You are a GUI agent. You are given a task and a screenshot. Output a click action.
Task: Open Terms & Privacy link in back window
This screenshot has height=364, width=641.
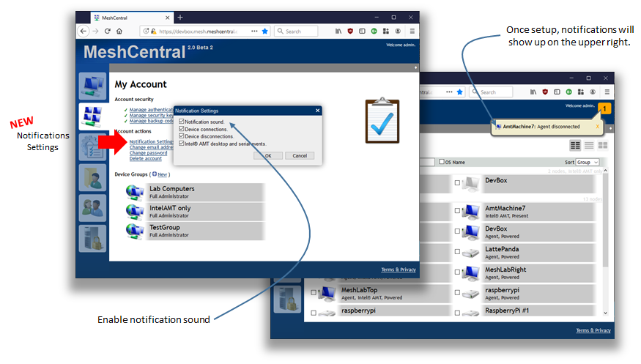click(x=593, y=330)
